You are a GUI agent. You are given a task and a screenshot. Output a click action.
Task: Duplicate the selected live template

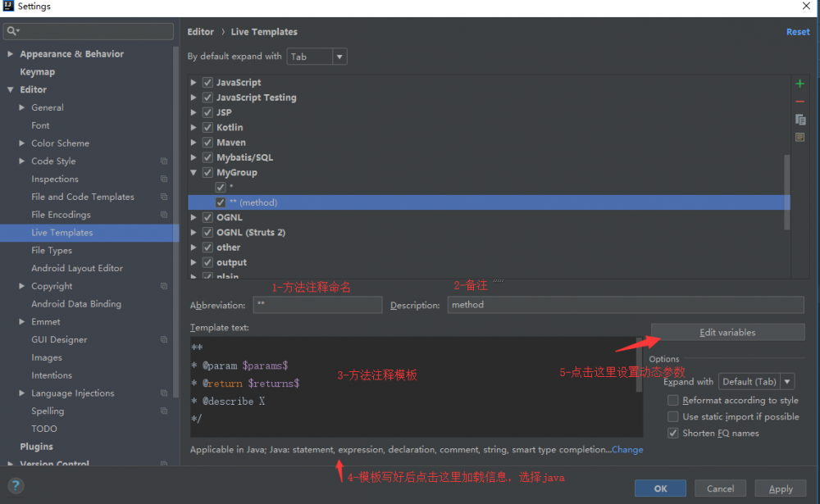[800, 119]
